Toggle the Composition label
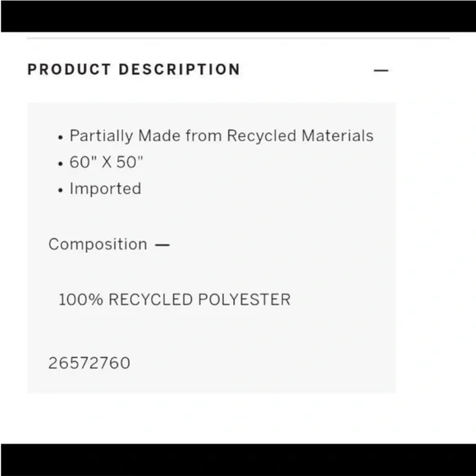476x476 pixels. coord(98,244)
